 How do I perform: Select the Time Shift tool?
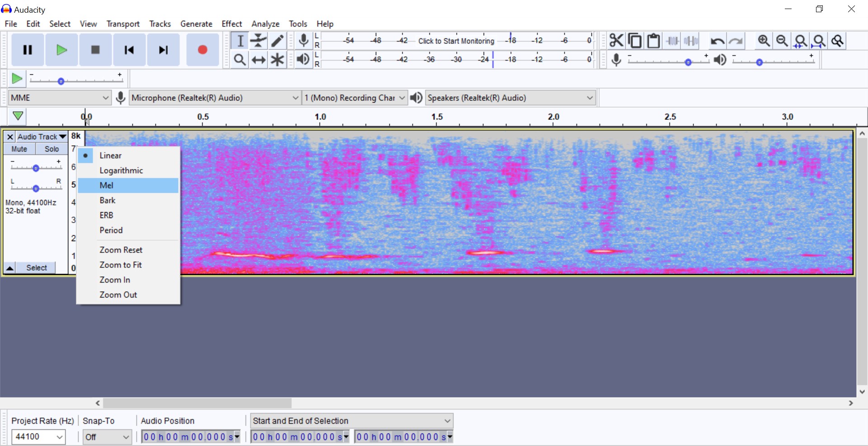coord(259,60)
